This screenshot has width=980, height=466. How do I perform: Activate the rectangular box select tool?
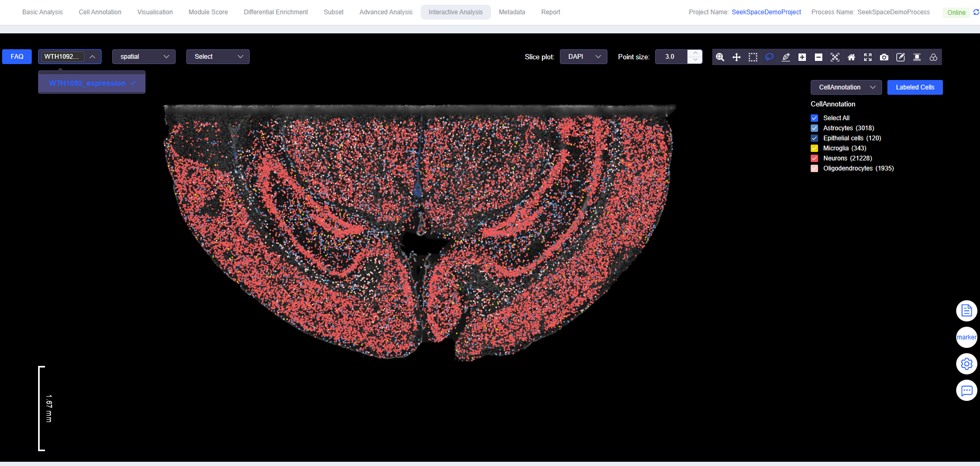(x=753, y=57)
